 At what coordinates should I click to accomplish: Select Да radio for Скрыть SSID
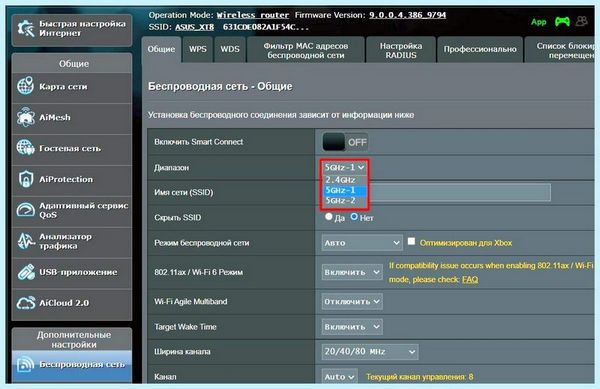point(328,216)
